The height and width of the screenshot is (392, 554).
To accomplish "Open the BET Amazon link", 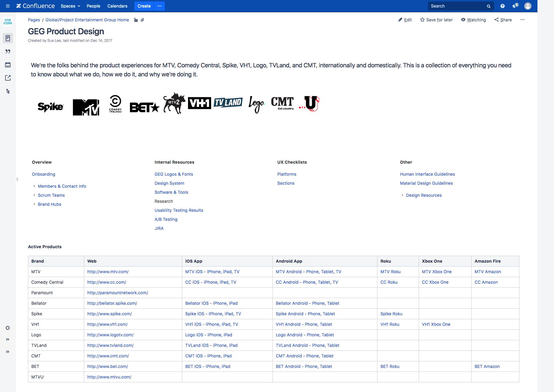I will [487, 366].
